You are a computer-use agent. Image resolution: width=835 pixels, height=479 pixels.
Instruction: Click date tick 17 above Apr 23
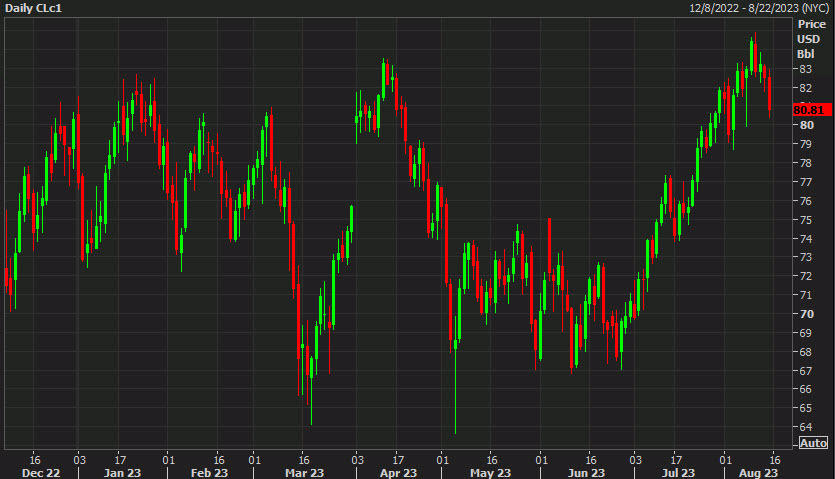pyautogui.click(x=398, y=460)
